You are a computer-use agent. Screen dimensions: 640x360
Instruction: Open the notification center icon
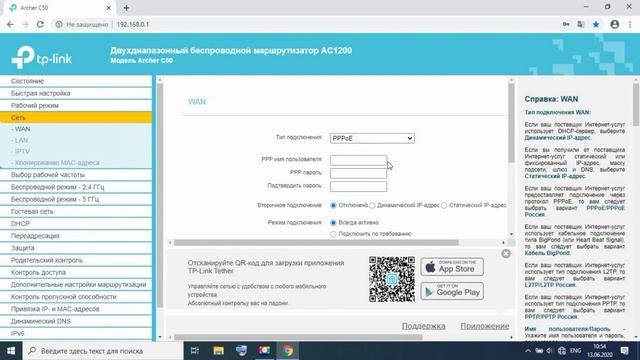[x=624, y=351]
